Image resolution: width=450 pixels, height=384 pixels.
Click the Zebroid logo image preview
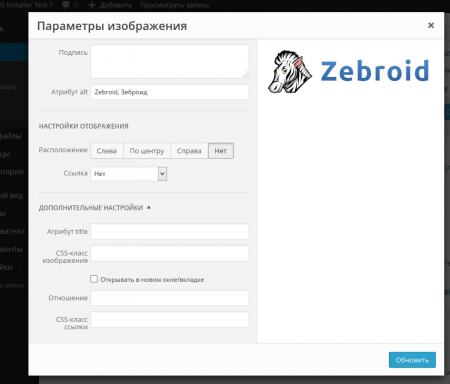click(349, 71)
